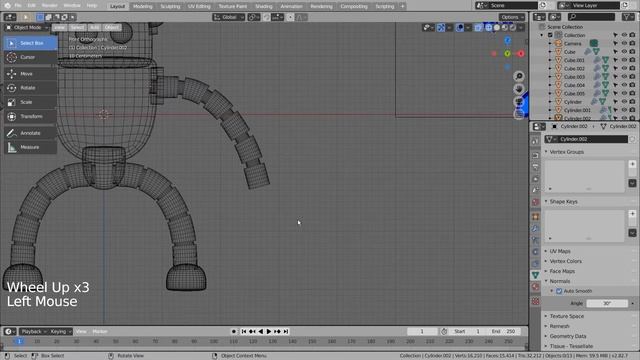Activate the Cursor tool
This screenshot has height=360, width=640.
(x=31, y=57)
